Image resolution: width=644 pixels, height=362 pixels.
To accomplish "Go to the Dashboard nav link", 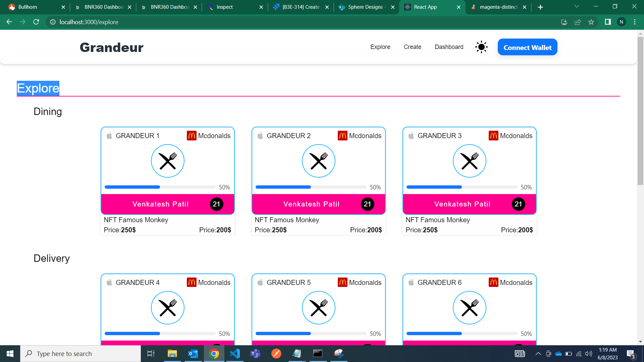I will pos(449,47).
